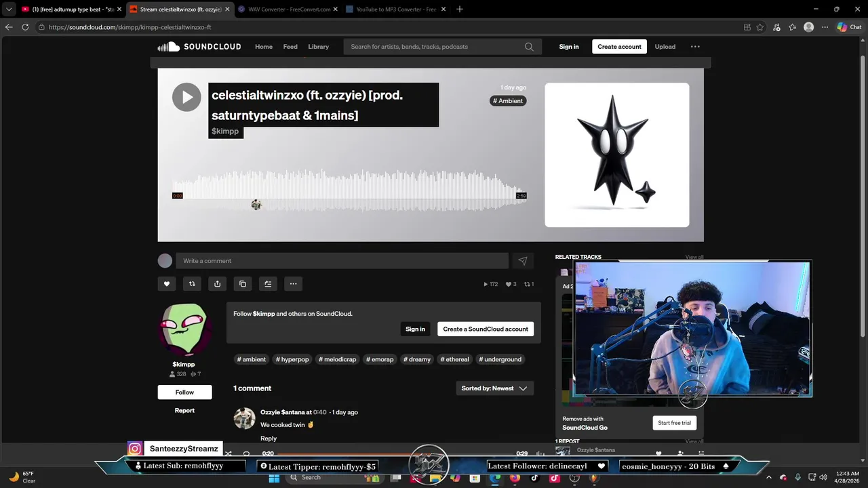This screenshot has width=868, height=488.
Task: Click the search magnifier icon
Action: [x=529, y=47]
